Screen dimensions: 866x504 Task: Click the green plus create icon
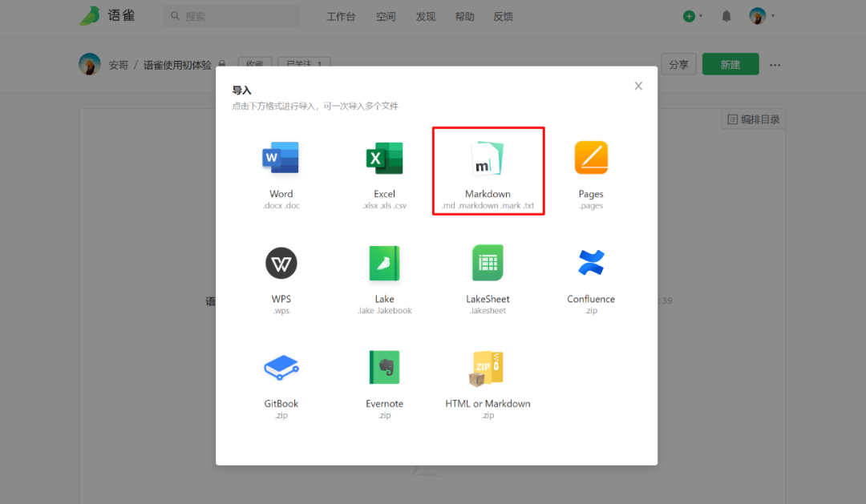(x=689, y=16)
